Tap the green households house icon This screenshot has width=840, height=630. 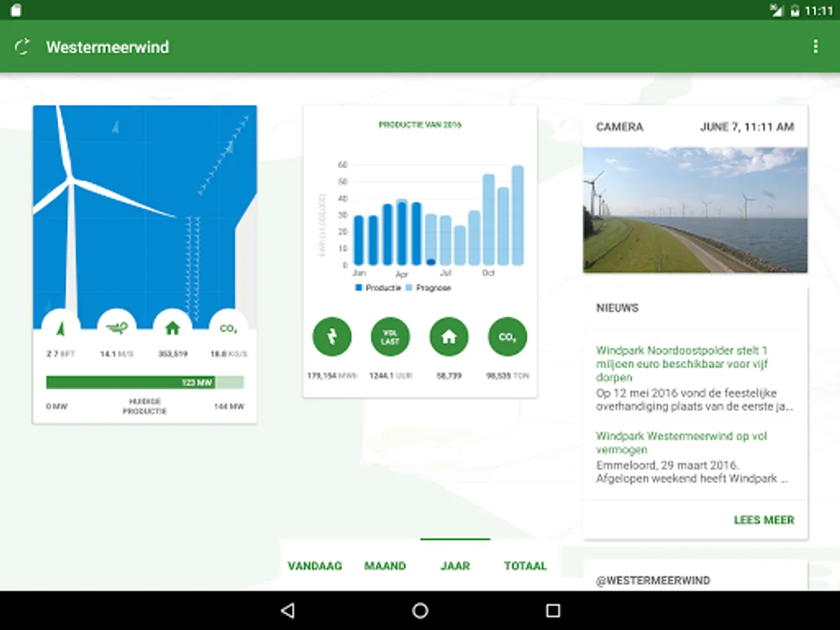(x=449, y=337)
